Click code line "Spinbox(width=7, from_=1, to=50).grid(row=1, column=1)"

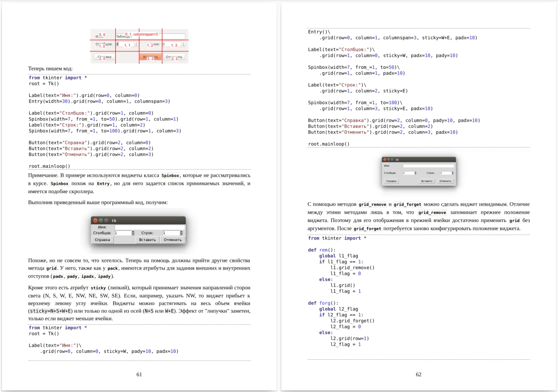(104, 119)
